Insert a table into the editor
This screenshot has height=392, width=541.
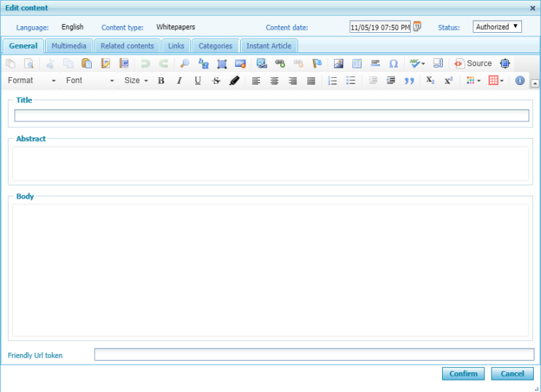[x=357, y=64]
